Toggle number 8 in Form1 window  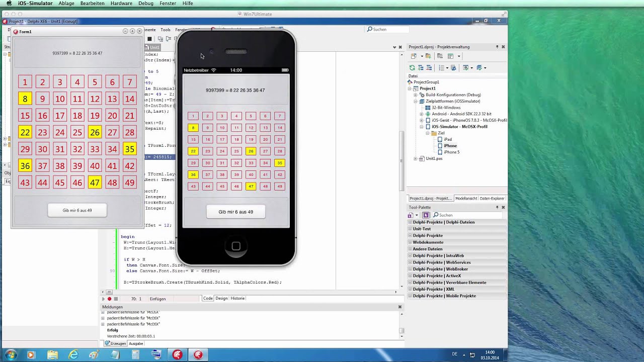tap(25, 99)
